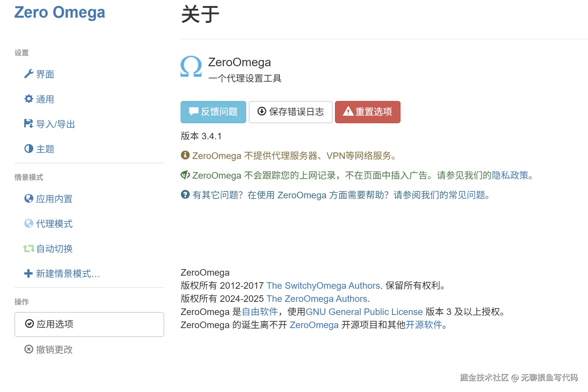Open the GNU General Public License link
The width and height of the screenshot is (588, 392).
point(364,312)
